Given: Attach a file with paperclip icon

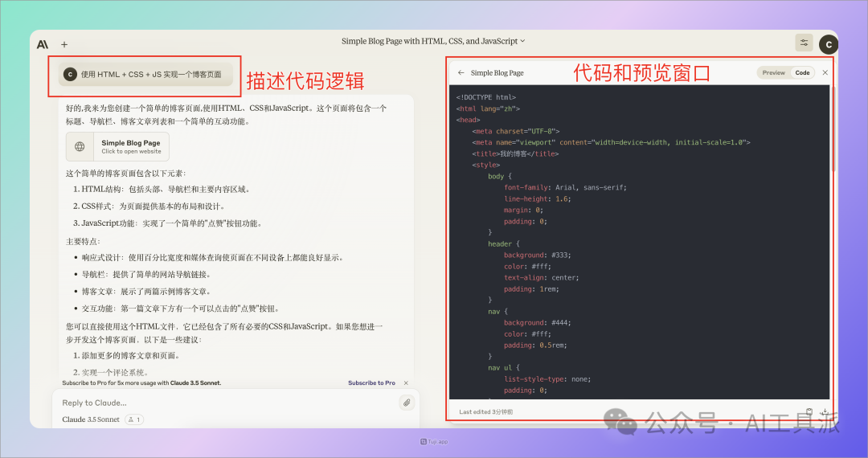Looking at the screenshot, I should (x=407, y=403).
